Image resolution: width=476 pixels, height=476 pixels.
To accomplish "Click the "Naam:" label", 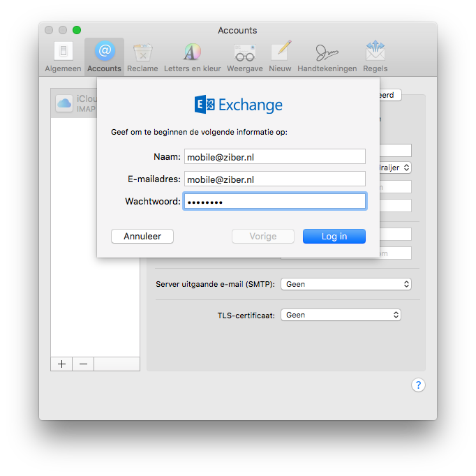I will 167,156.
